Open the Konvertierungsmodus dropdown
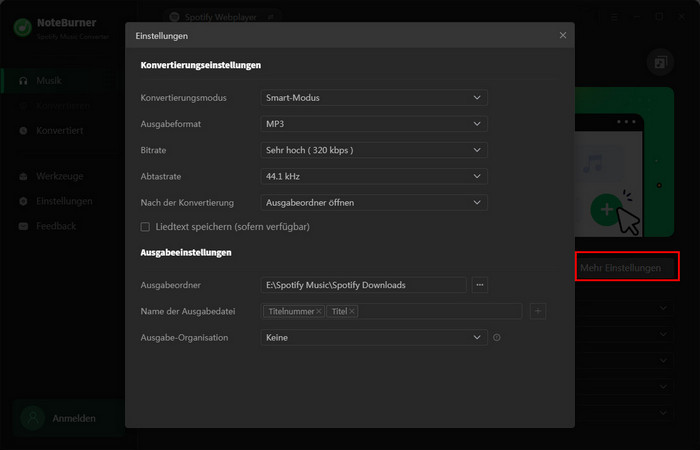700x450 pixels. coord(373,98)
